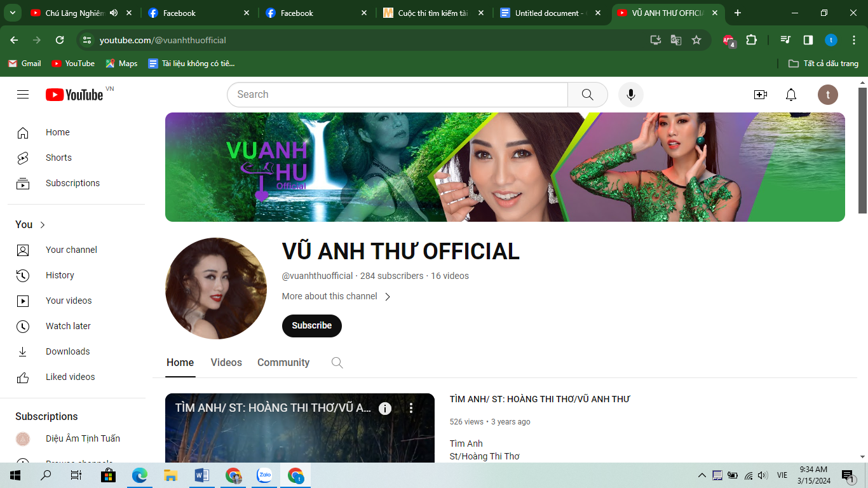Open Shorts in sidebar

76,158
